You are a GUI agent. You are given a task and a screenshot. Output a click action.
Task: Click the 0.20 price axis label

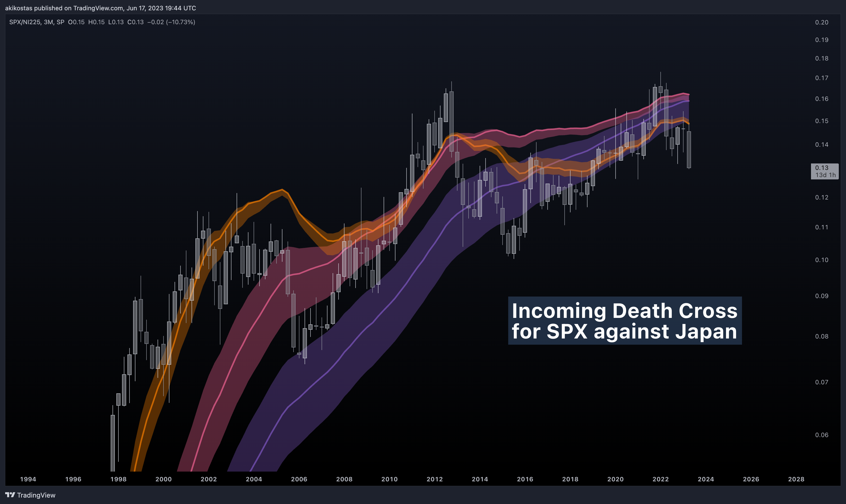822,22
